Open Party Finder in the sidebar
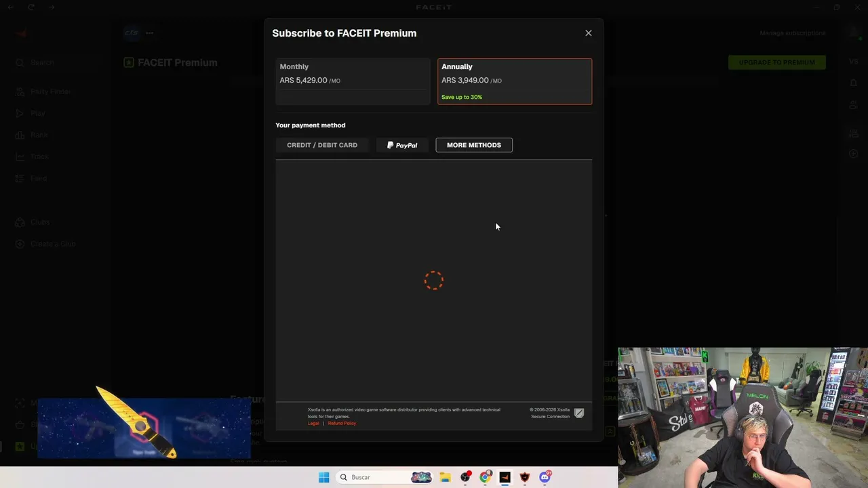This screenshot has height=488, width=868. pyautogui.click(x=43, y=91)
